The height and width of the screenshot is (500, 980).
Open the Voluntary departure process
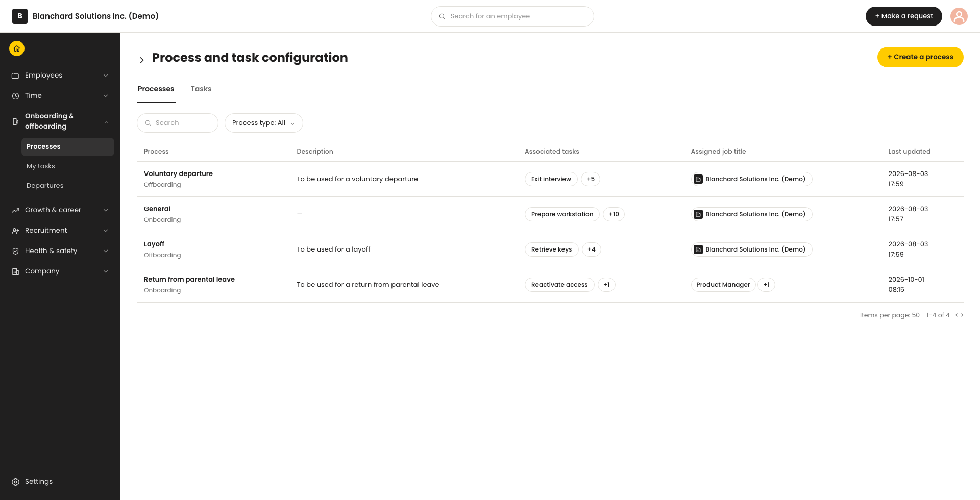(178, 174)
